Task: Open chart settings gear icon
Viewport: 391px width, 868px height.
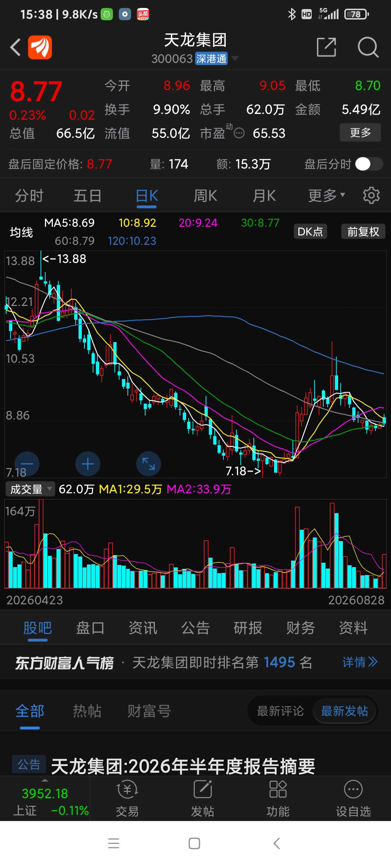Action: pos(371,196)
